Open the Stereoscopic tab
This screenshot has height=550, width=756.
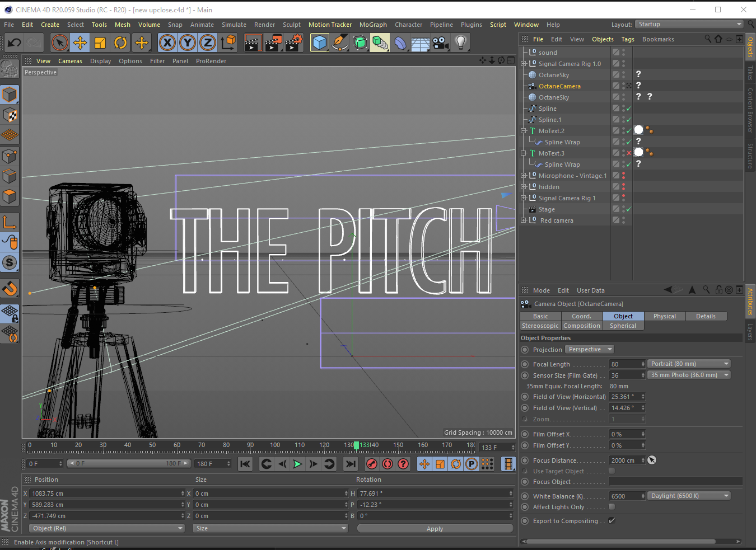pyautogui.click(x=540, y=326)
